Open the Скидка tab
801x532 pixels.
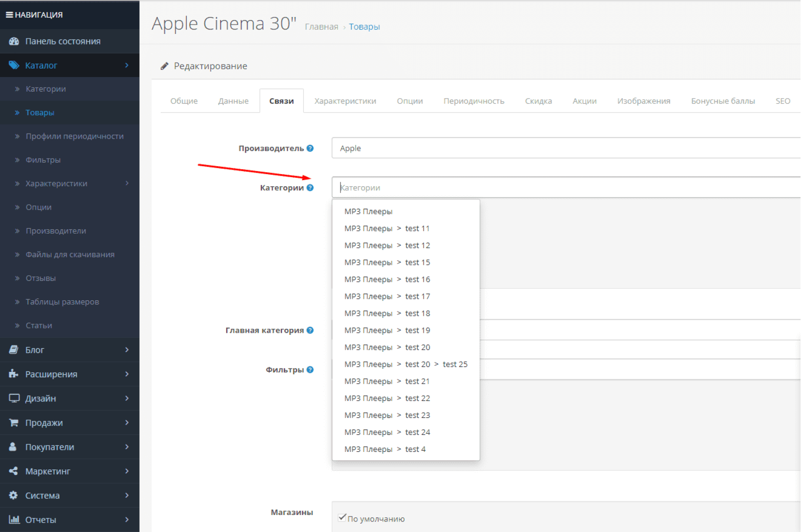[x=538, y=101]
